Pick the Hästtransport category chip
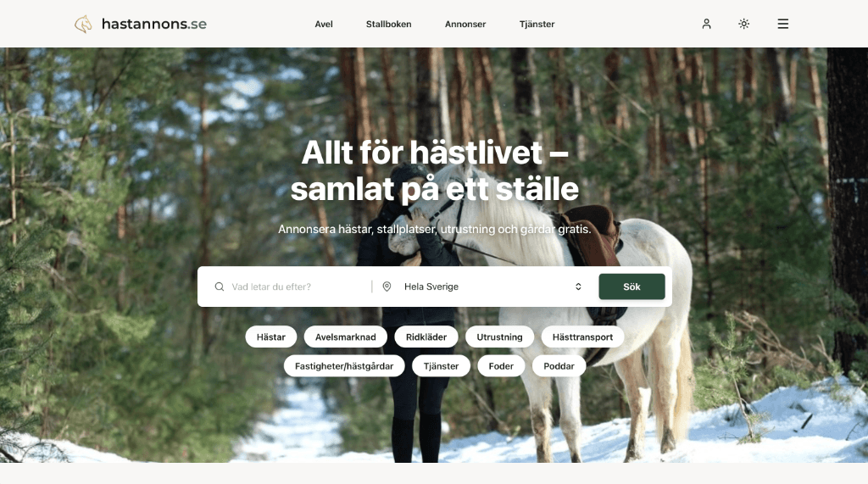This screenshot has height=484, width=868. [x=582, y=337]
